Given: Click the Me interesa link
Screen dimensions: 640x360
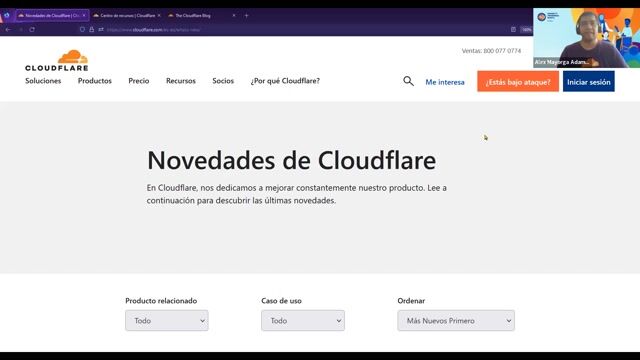Looking at the screenshot, I should (x=445, y=82).
